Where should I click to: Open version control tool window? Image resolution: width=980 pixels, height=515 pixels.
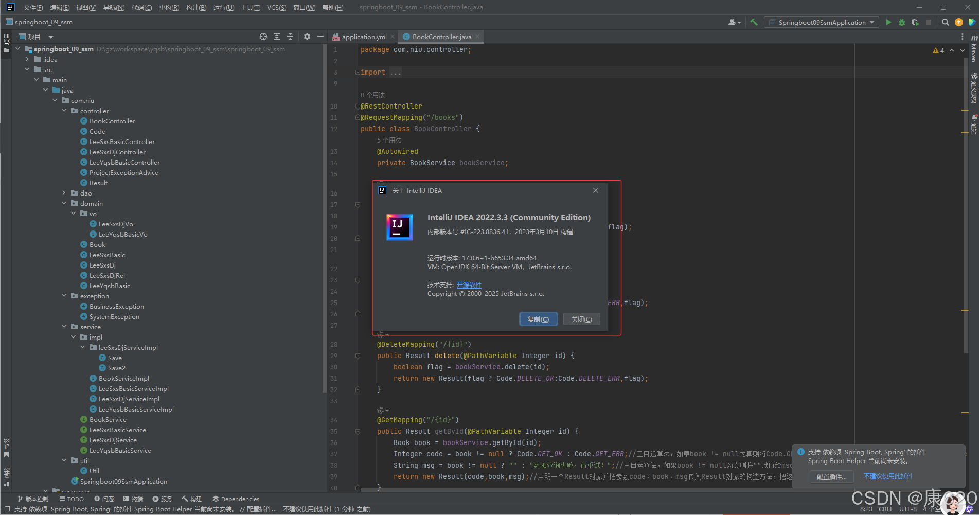click(x=33, y=499)
